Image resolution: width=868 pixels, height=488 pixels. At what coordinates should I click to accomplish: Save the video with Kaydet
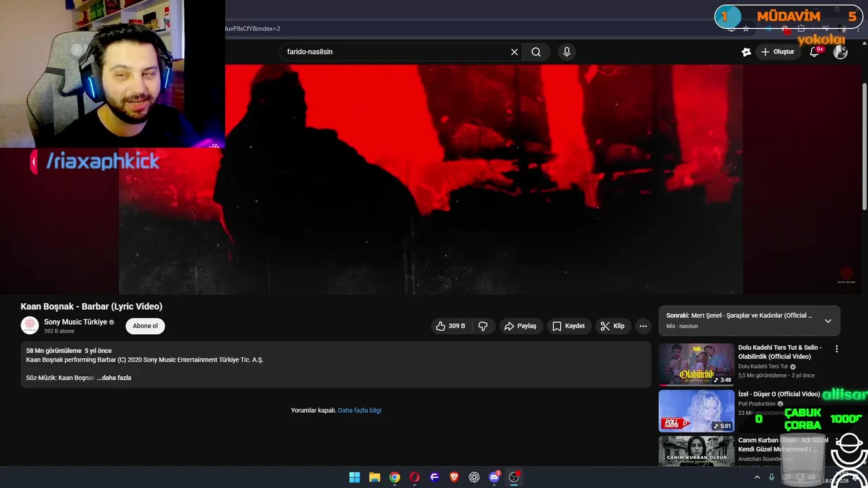pyautogui.click(x=569, y=326)
